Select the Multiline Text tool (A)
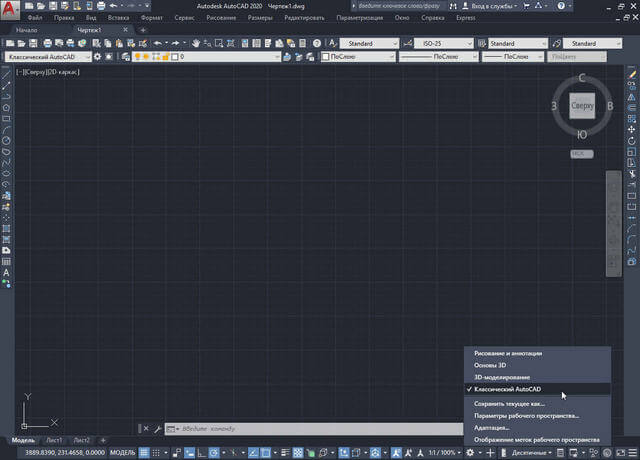This screenshot has width=640, height=460. (7, 272)
